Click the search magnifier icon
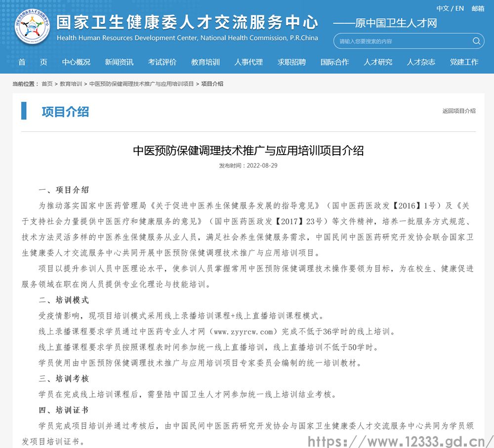This screenshot has height=448, width=494. (x=476, y=41)
